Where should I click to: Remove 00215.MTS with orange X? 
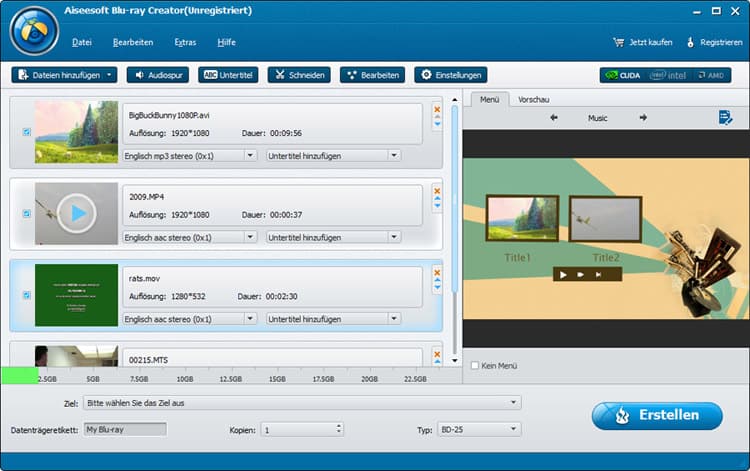point(437,354)
